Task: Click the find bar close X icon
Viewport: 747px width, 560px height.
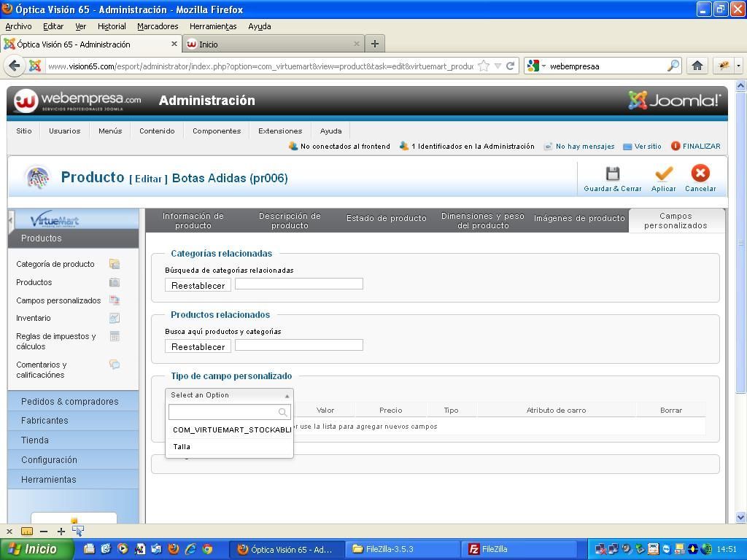Action: [x=9, y=532]
